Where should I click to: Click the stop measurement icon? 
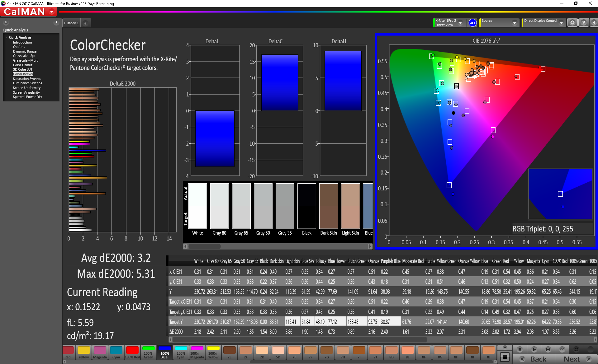point(519,349)
